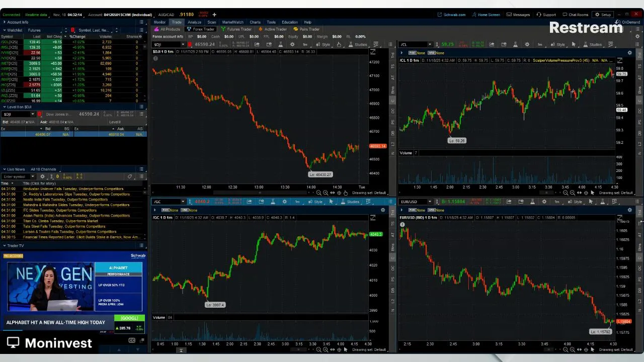Select the Trade tab
This screenshot has width=644, height=362.
(x=177, y=22)
